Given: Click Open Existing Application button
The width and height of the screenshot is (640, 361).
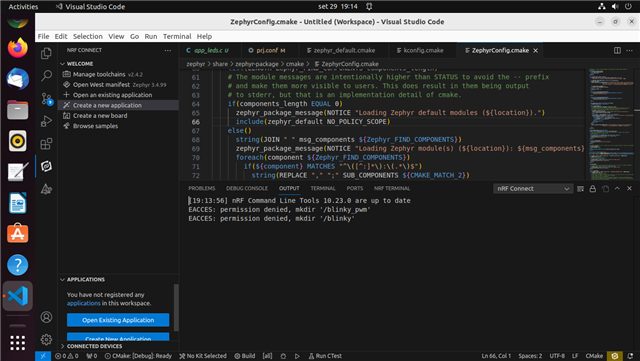Looking at the screenshot, I should point(118,320).
